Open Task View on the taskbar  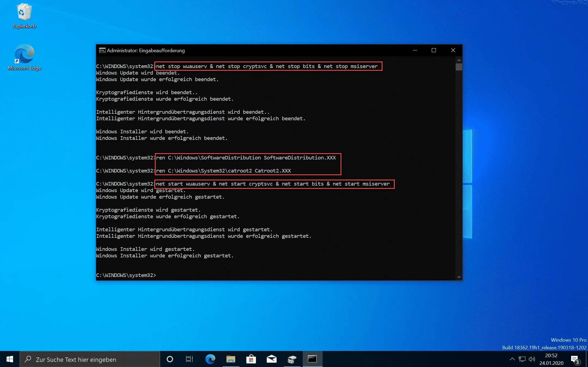[189, 359]
